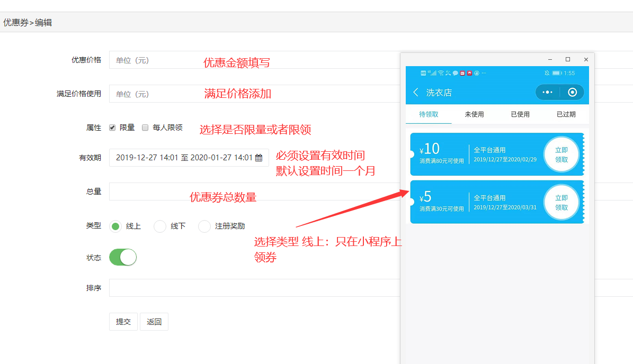Click the 类型 field label
This screenshot has height=364, width=633.
click(x=94, y=226)
